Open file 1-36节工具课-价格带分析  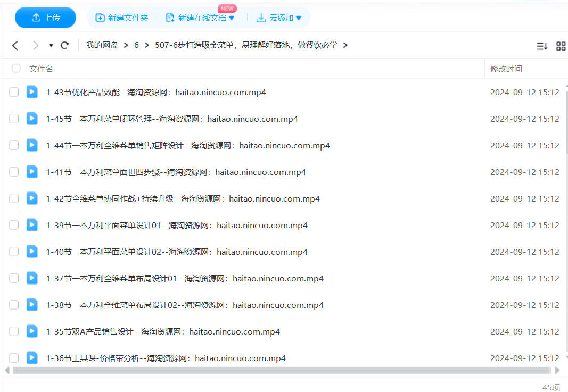coord(166,358)
